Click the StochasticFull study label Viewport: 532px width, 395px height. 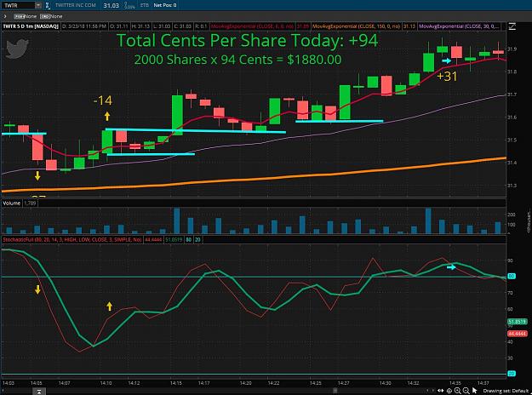pos(72,239)
